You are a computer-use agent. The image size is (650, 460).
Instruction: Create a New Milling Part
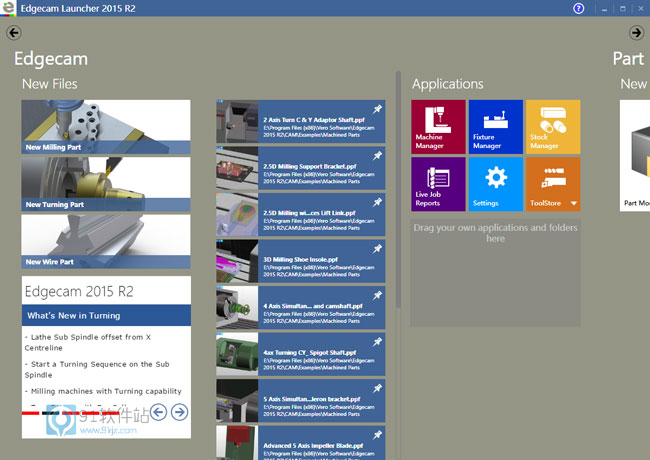(x=106, y=127)
